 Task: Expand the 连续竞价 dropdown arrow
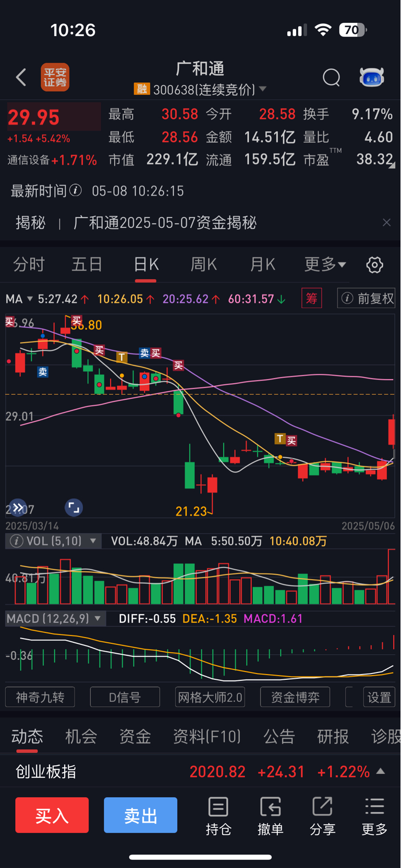pos(263,89)
